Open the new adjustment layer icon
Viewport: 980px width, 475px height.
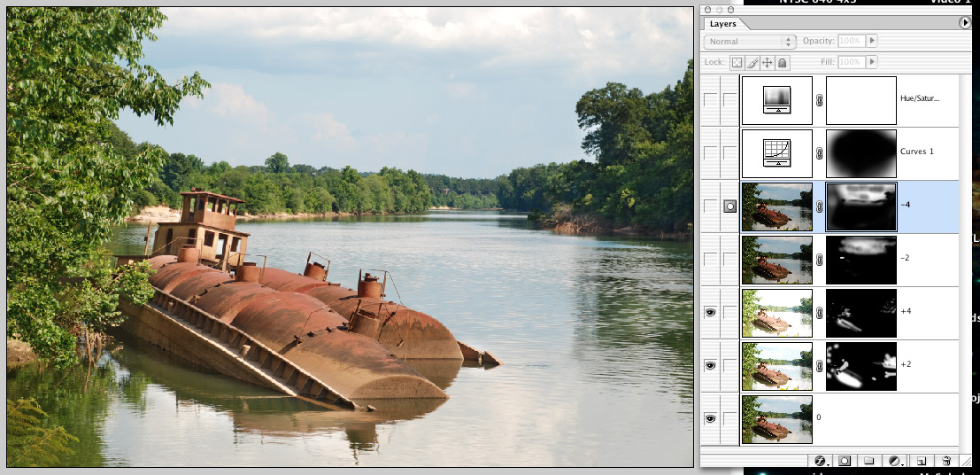point(895,461)
